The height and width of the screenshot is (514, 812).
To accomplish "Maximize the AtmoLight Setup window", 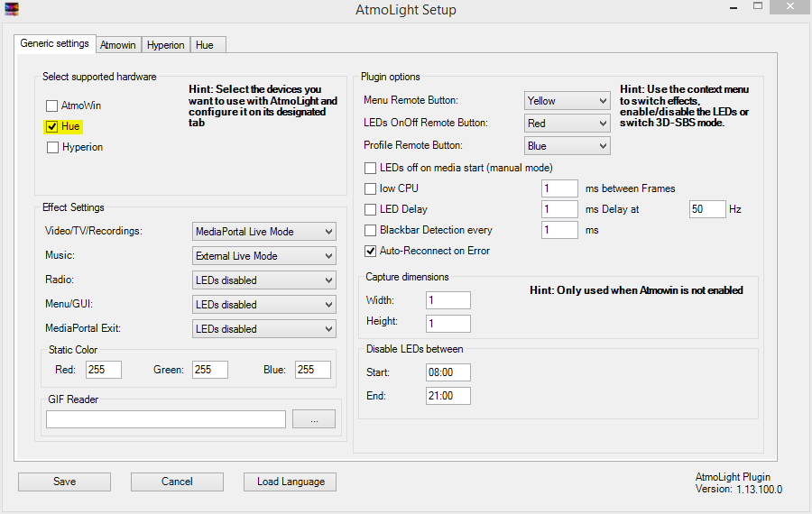I will pos(758,6).
